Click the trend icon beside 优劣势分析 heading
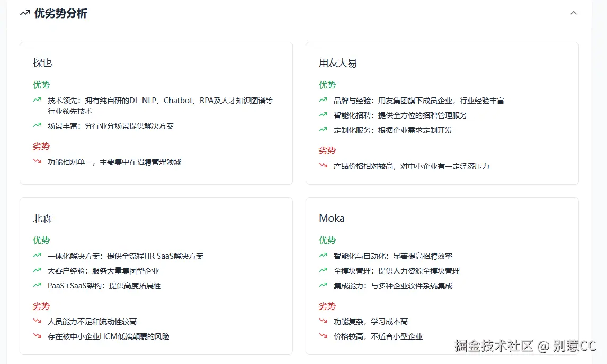Screen dimensions: 607x364 click(x=25, y=13)
